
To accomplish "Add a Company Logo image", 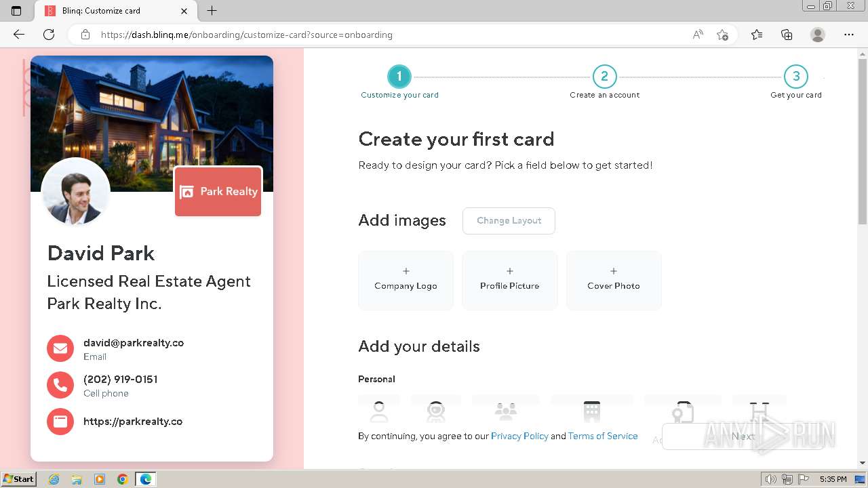I will (406, 280).
